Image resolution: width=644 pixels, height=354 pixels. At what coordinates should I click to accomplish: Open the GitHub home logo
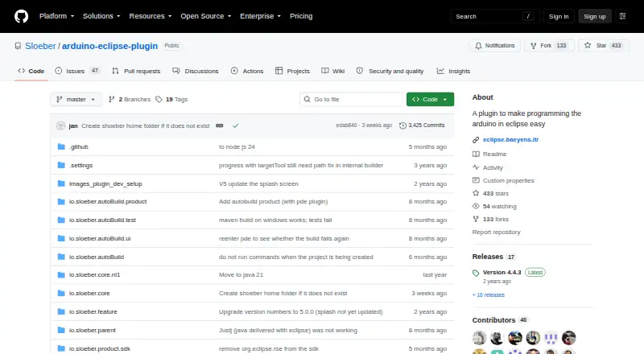point(22,16)
